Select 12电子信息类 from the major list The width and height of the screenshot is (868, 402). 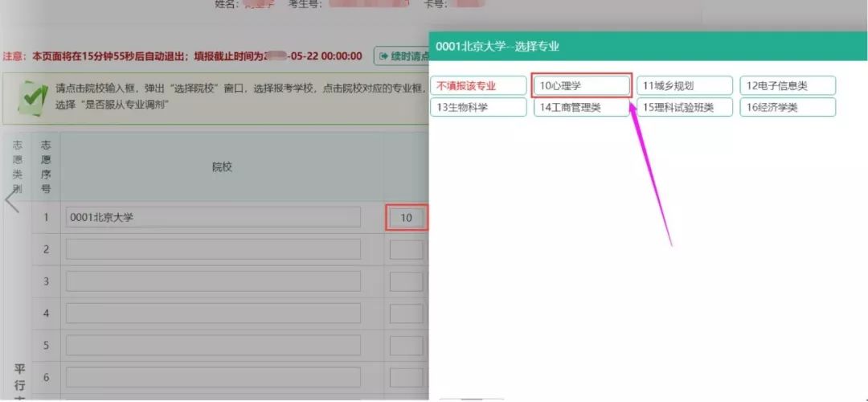click(788, 86)
